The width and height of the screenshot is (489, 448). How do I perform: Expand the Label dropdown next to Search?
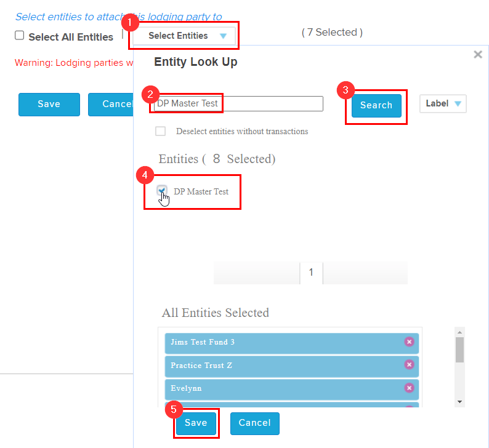click(x=443, y=103)
